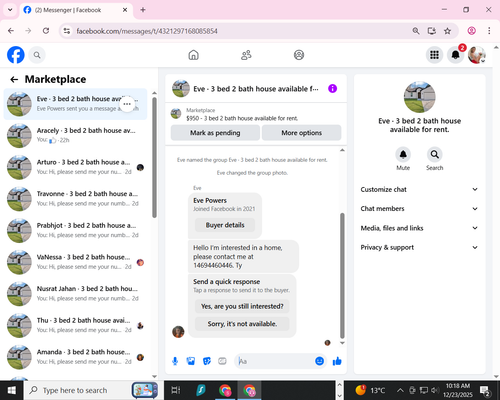Image resolution: width=500 pixels, height=400 pixels.
Task: Click the conversation list scrollbar
Action: click(x=154, y=157)
